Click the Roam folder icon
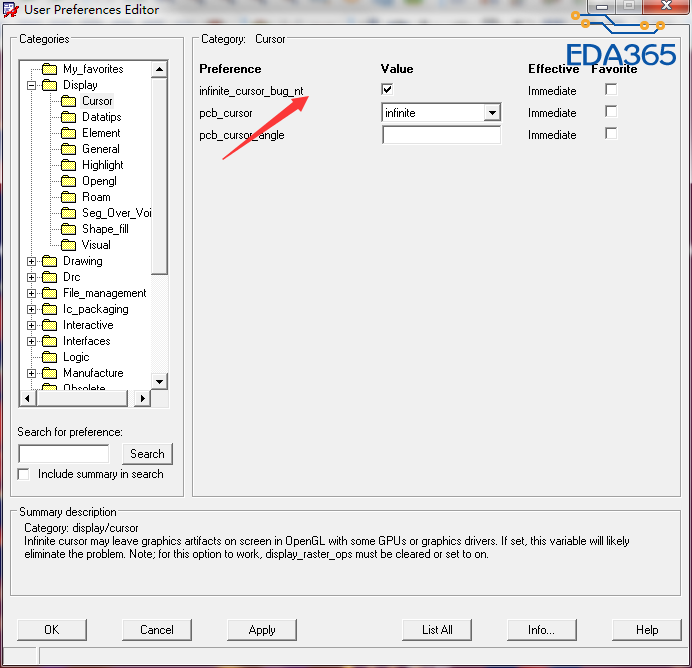 [68, 197]
